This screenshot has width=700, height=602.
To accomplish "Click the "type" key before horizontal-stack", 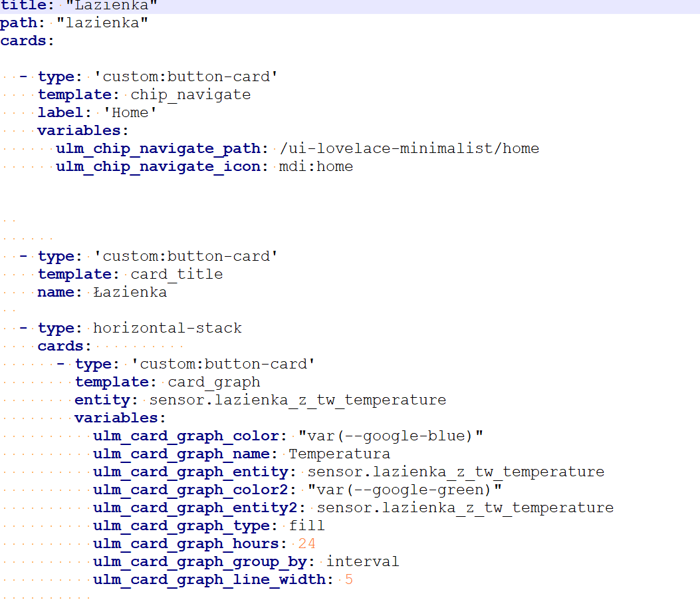I will tap(56, 328).
